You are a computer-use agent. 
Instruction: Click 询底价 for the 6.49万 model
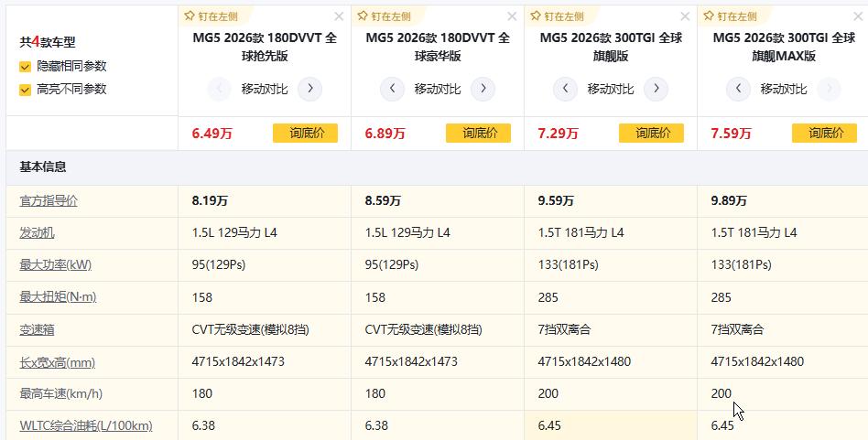coord(305,134)
